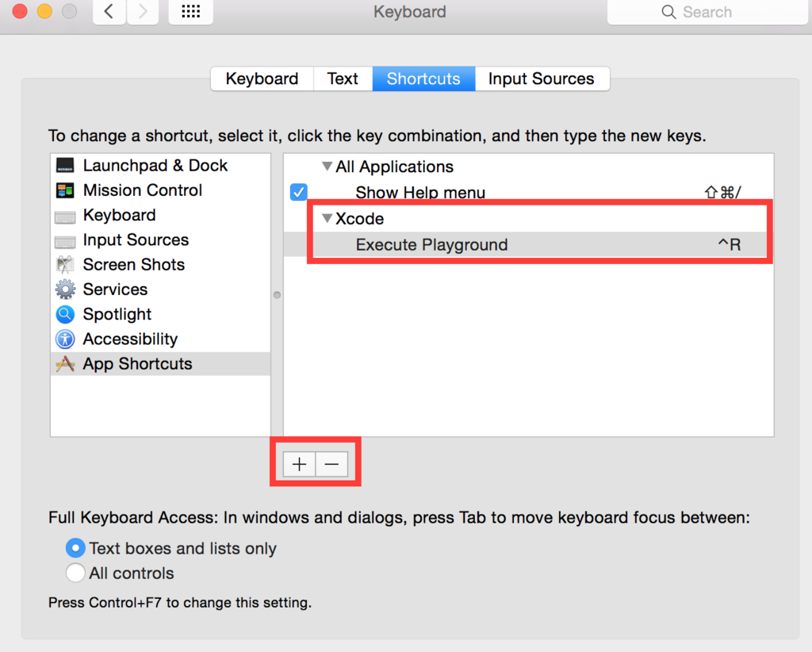Click the Input Sources category icon
This screenshot has height=652, width=812.
pyautogui.click(x=65, y=241)
